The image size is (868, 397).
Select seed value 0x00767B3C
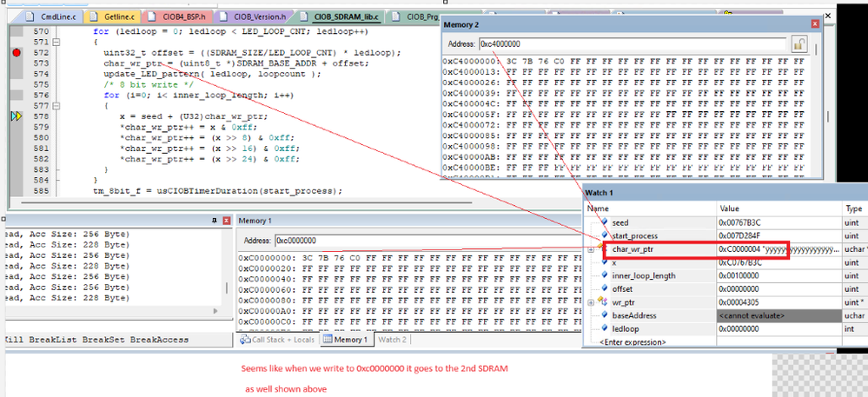(x=739, y=222)
